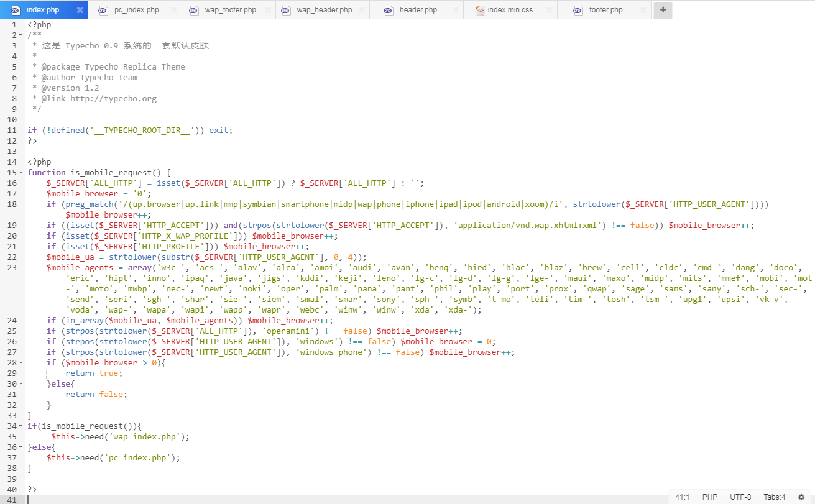This screenshot has width=815, height=504.
Task: Collapse is_mobile_request function at line 15
Action: 22,173
